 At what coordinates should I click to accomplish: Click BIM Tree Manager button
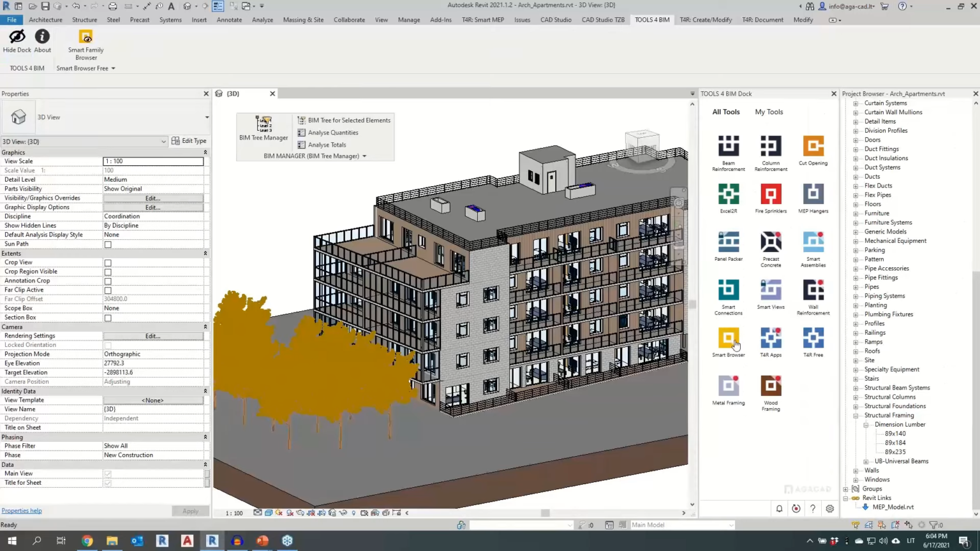point(264,128)
